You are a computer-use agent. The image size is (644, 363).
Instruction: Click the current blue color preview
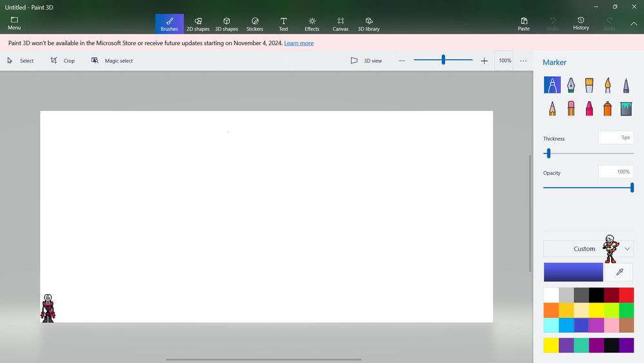tap(573, 271)
